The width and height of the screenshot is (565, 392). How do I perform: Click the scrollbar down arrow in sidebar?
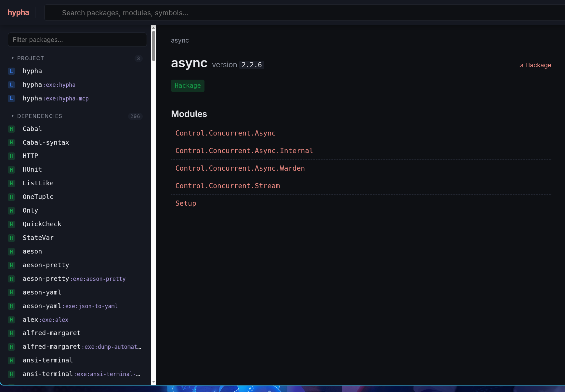pyautogui.click(x=154, y=382)
